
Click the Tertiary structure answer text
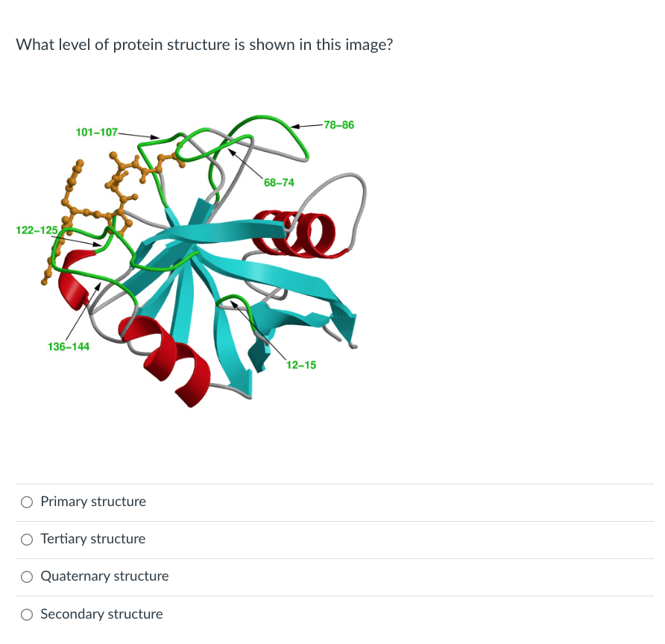point(92,539)
